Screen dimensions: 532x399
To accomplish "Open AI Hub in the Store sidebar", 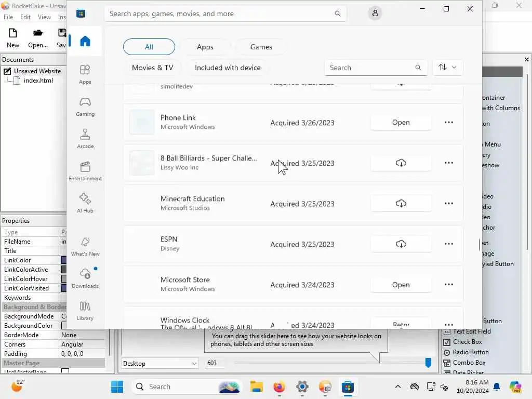I will (85, 203).
